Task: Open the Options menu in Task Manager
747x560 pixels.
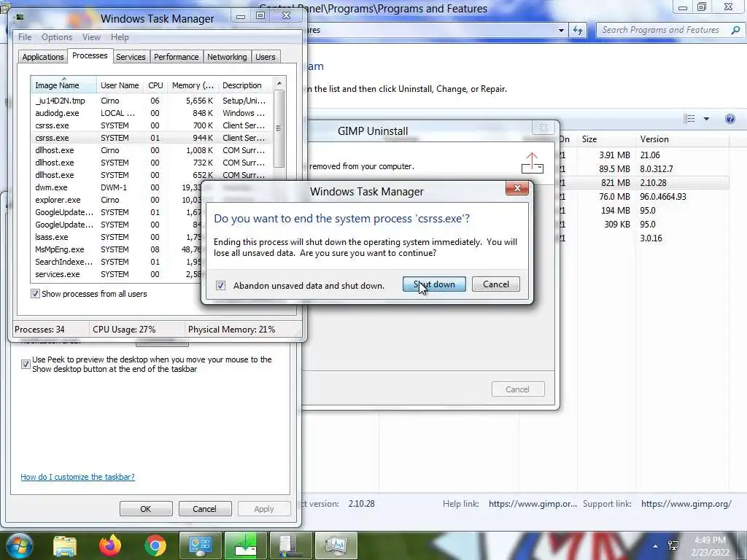Action: [x=57, y=37]
